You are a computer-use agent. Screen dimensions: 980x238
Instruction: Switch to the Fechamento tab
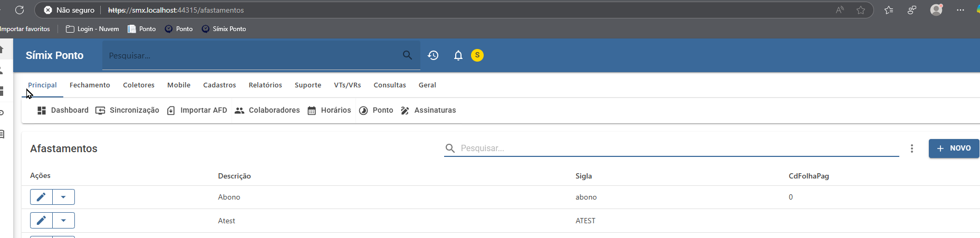tap(90, 85)
